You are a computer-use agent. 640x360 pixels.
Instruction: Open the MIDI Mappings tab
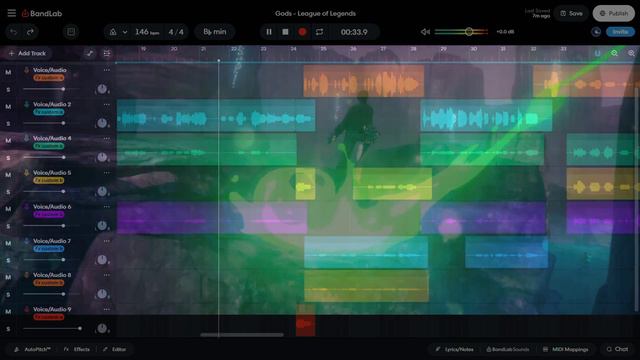point(566,349)
